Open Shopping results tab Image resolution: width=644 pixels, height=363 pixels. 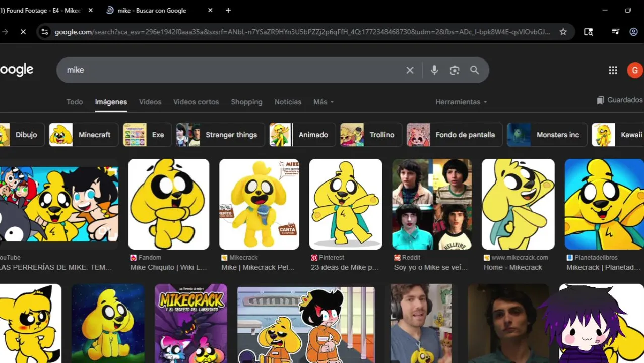click(246, 102)
